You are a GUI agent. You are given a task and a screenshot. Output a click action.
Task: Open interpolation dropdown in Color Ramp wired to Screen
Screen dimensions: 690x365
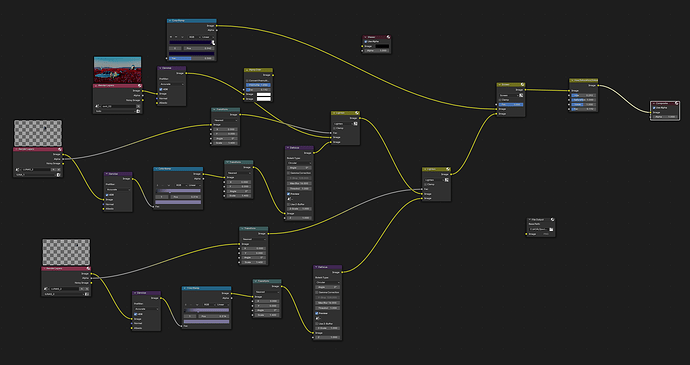click(x=209, y=37)
